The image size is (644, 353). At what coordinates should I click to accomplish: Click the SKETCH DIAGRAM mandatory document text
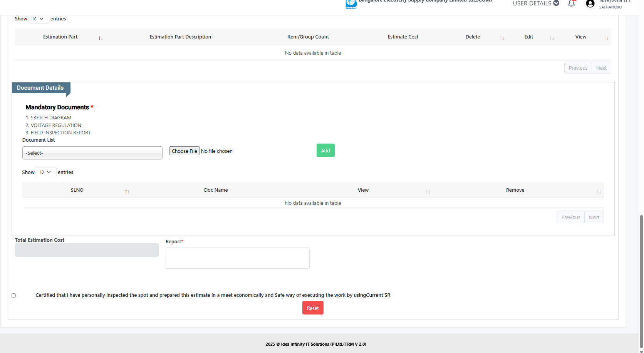click(x=51, y=118)
